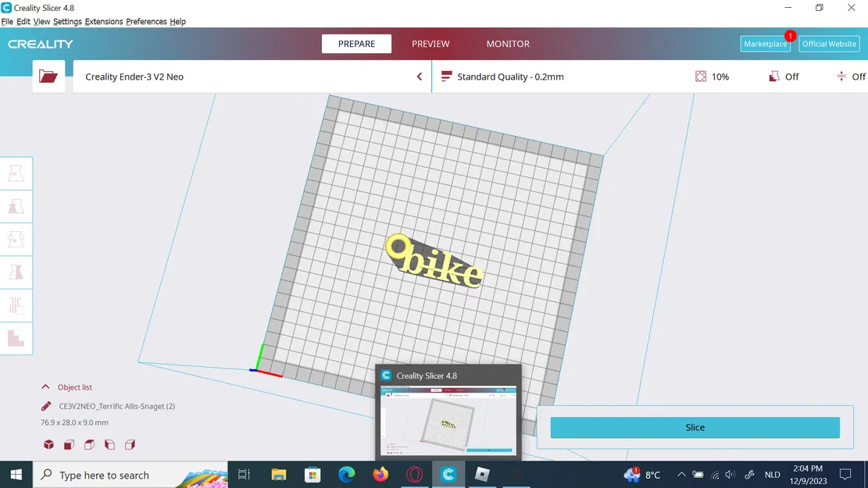This screenshot has height=488, width=868.
Task: Open the File menu
Action: (x=7, y=22)
